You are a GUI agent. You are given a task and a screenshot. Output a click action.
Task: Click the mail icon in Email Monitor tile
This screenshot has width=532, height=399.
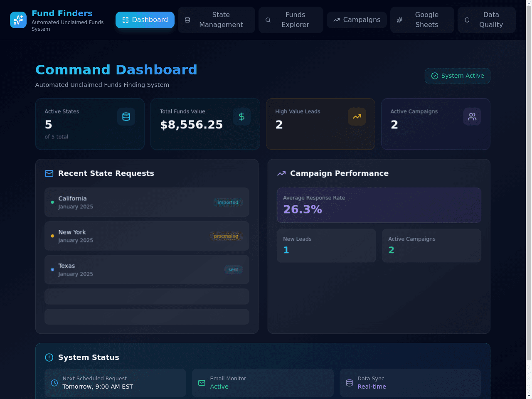click(202, 383)
